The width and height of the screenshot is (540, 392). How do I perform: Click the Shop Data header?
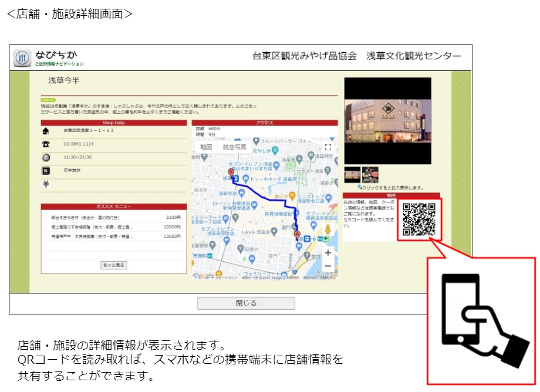coord(114,123)
